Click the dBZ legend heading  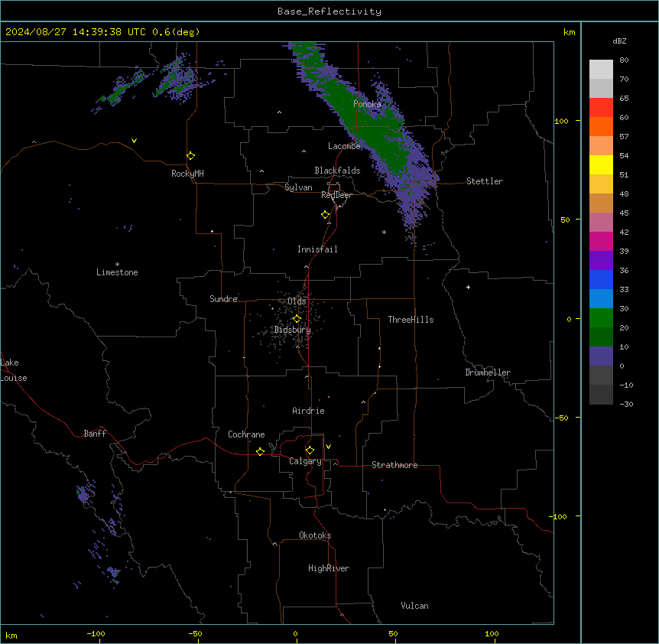[x=619, y=41]
